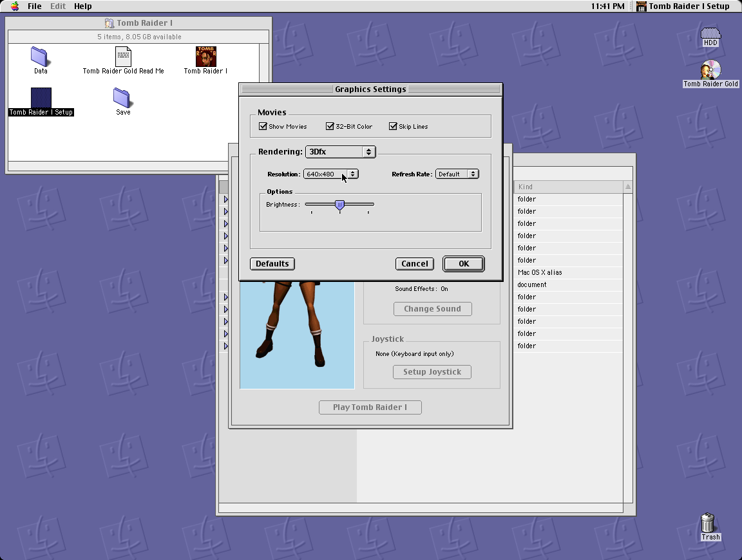
Task: Click the Defaults button
Action: pos(272,264)
